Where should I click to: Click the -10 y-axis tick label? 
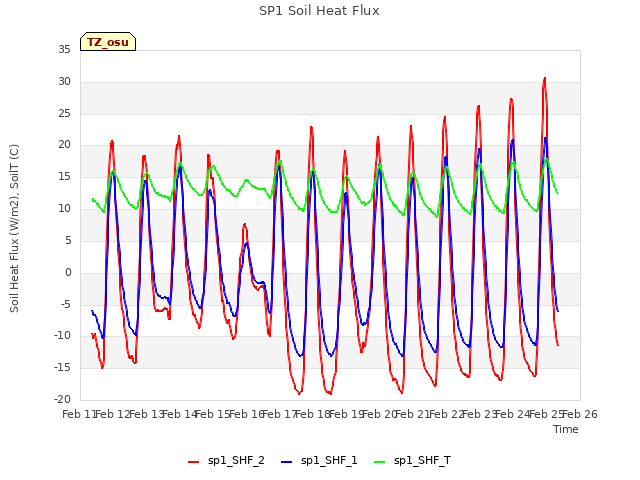coord(62,336)
